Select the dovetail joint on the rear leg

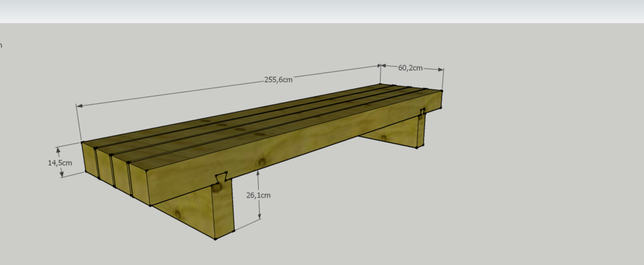click(x=422, y=114)
